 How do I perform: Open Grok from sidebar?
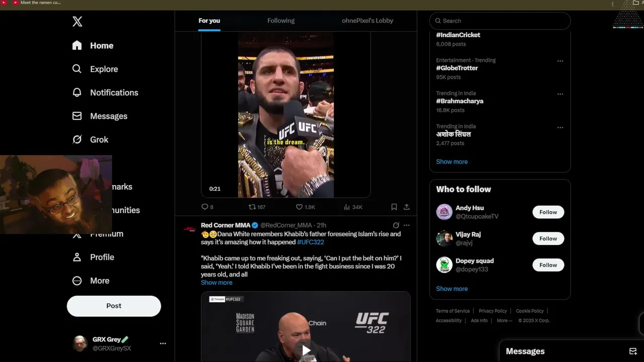(90, 139)
